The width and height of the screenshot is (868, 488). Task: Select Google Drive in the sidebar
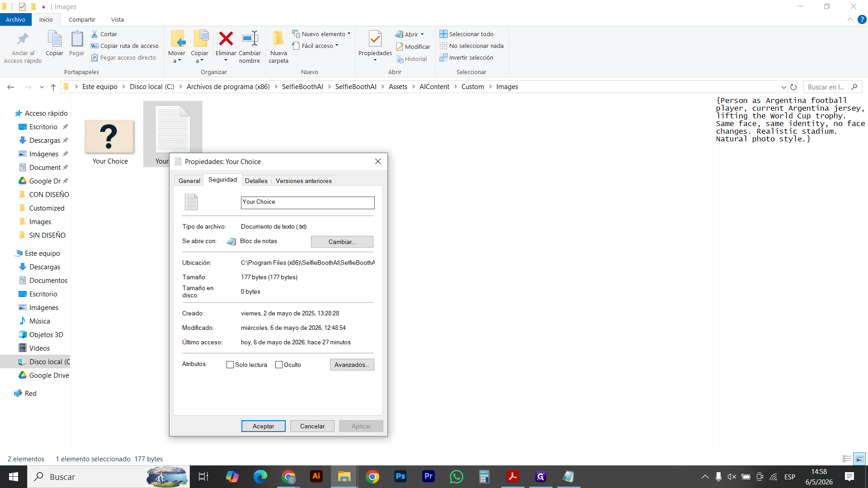[49, 375]
